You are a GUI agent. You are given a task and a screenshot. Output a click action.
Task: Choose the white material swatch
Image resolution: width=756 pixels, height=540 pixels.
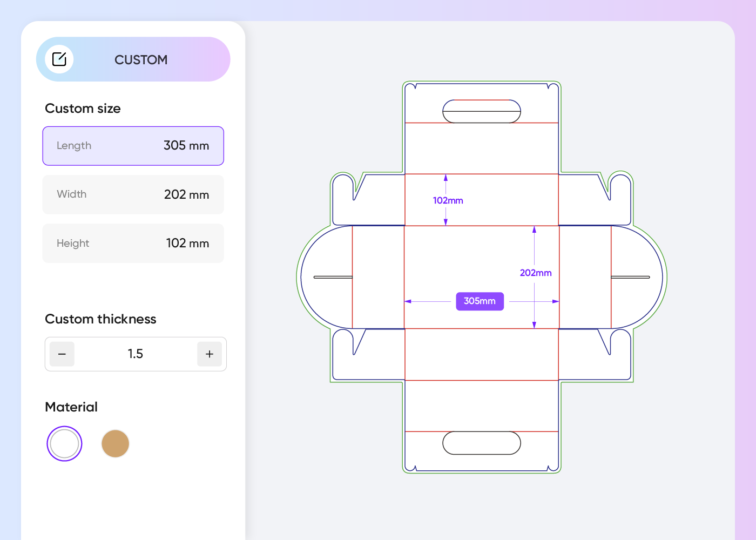tap(64, 444)
